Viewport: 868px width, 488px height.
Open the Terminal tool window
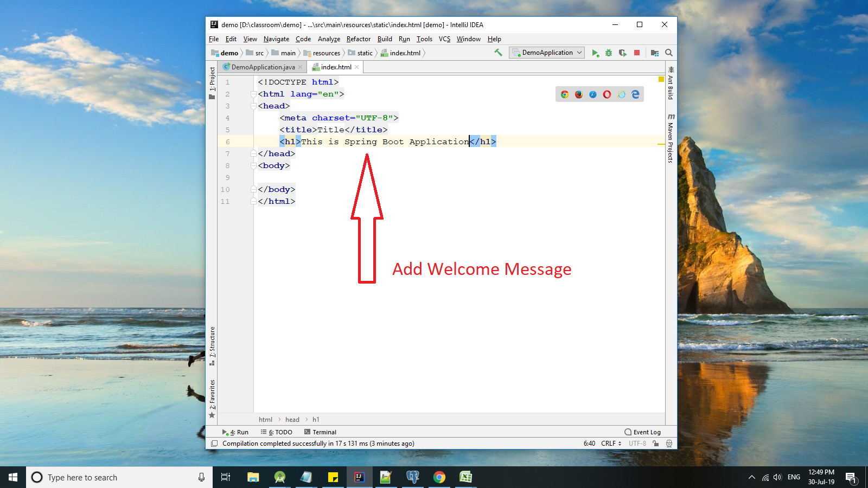[320, 432]
